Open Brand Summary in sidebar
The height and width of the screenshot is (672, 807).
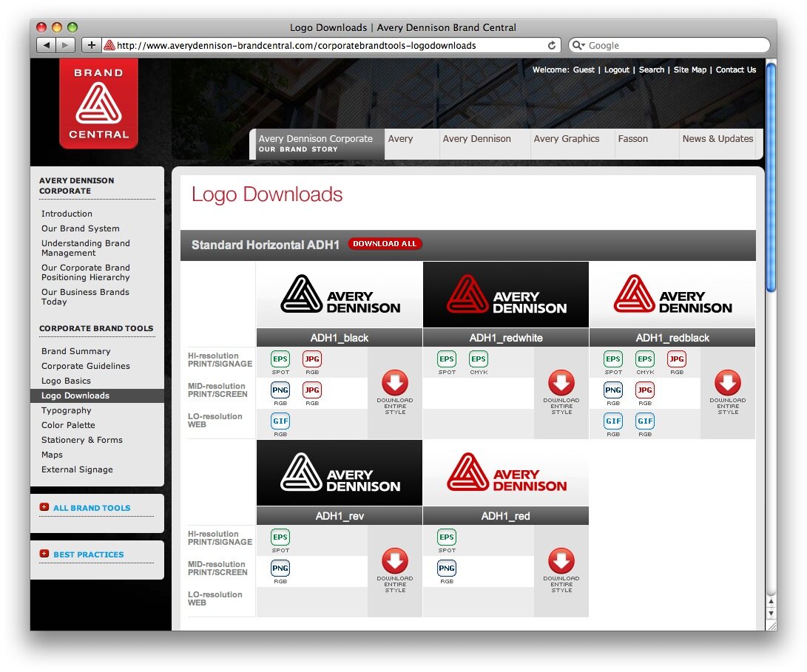(75, 351)
